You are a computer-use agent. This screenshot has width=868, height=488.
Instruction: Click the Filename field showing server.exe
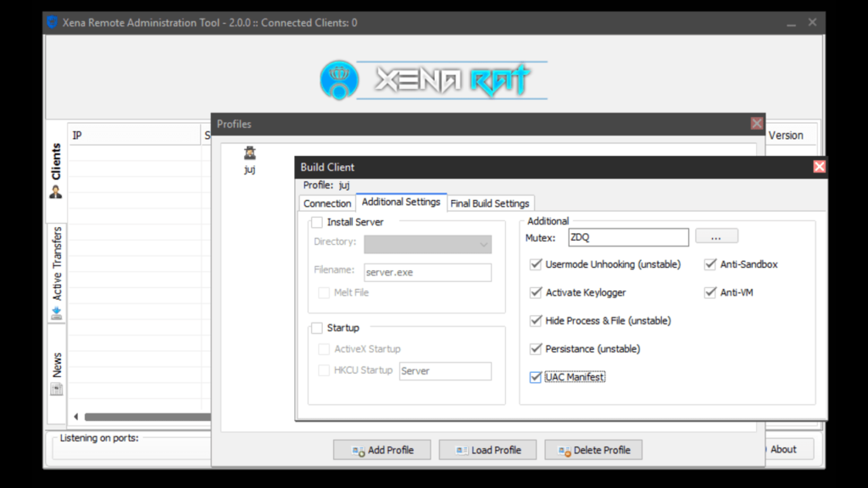coord(427,272)
